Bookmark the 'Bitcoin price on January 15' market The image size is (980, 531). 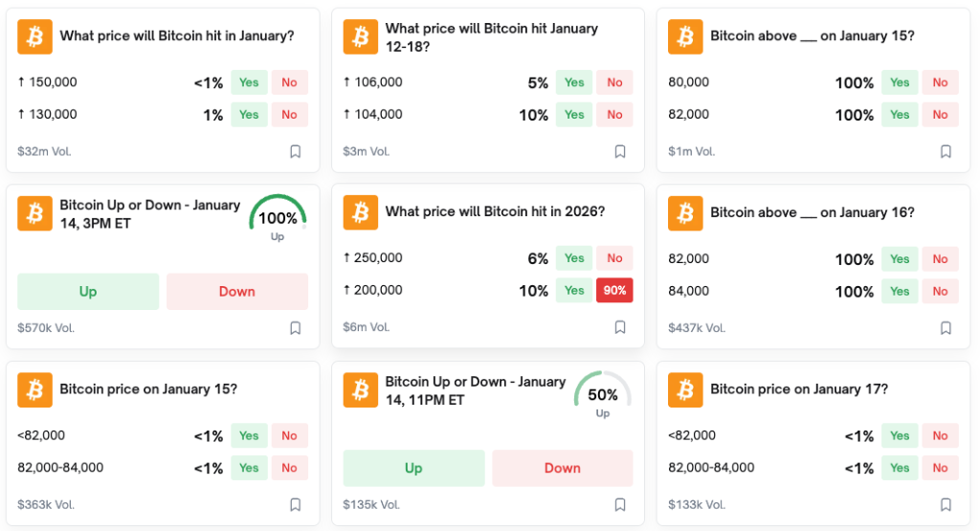point(295,504)
